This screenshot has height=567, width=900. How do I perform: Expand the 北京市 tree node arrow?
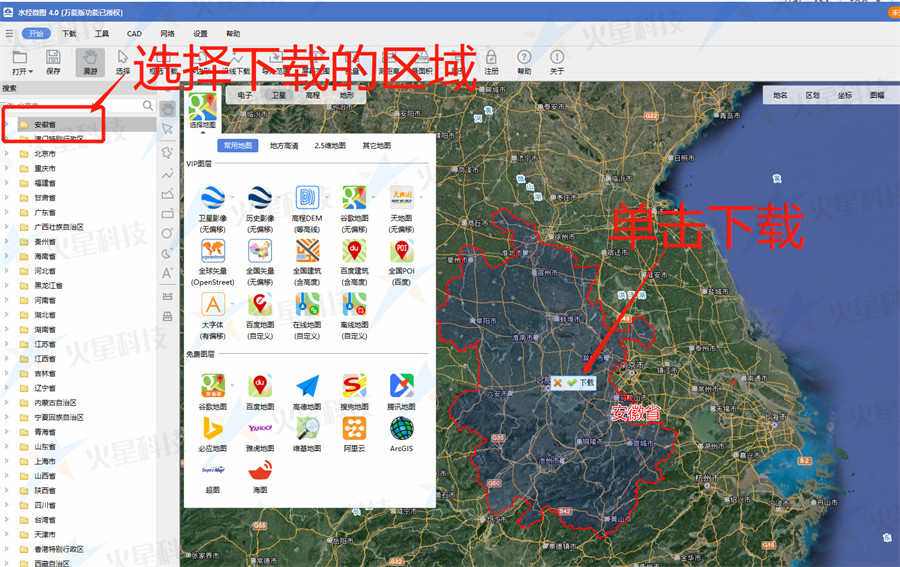(6, 153)
